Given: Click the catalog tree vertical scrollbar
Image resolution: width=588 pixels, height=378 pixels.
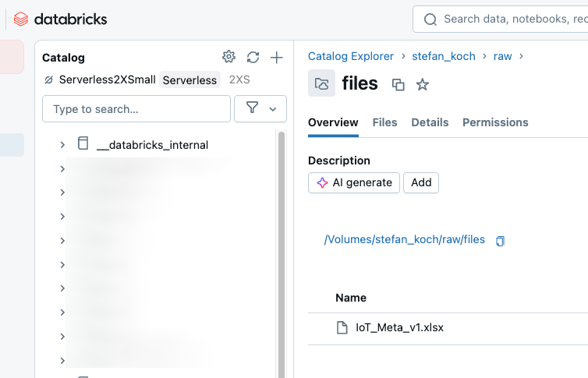Looking at the screenshot, I should [x=281, y=249].
